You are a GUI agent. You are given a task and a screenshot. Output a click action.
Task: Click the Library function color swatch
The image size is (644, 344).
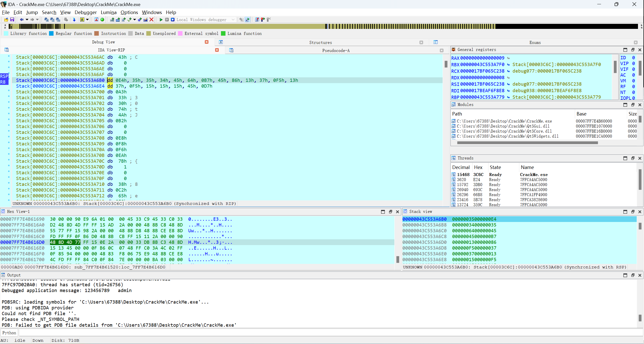(x=6, y=33)
